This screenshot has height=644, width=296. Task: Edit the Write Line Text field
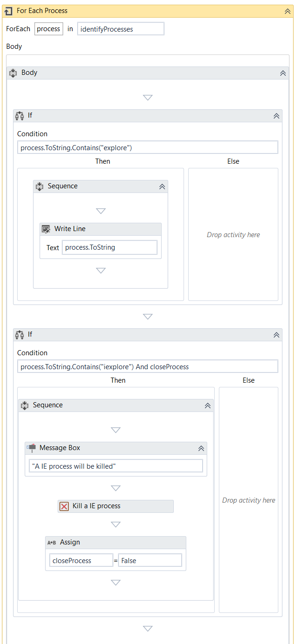pos(110,247)
